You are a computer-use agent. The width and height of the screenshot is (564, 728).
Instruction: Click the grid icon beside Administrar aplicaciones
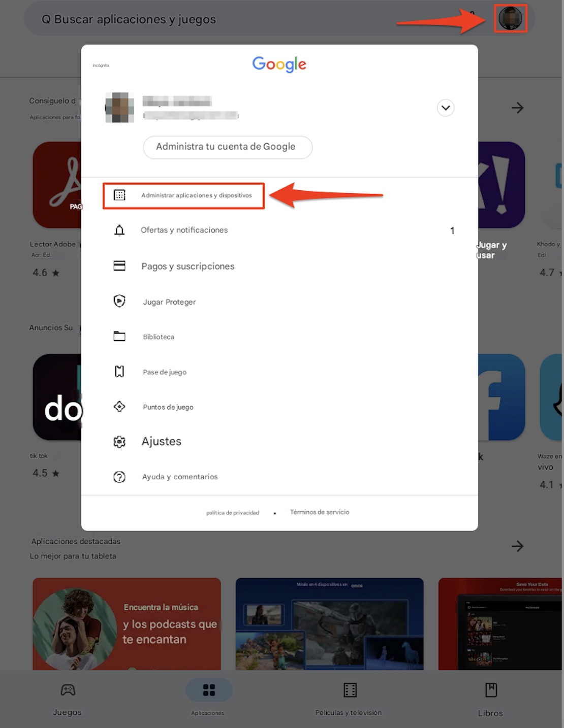[119, 195]
